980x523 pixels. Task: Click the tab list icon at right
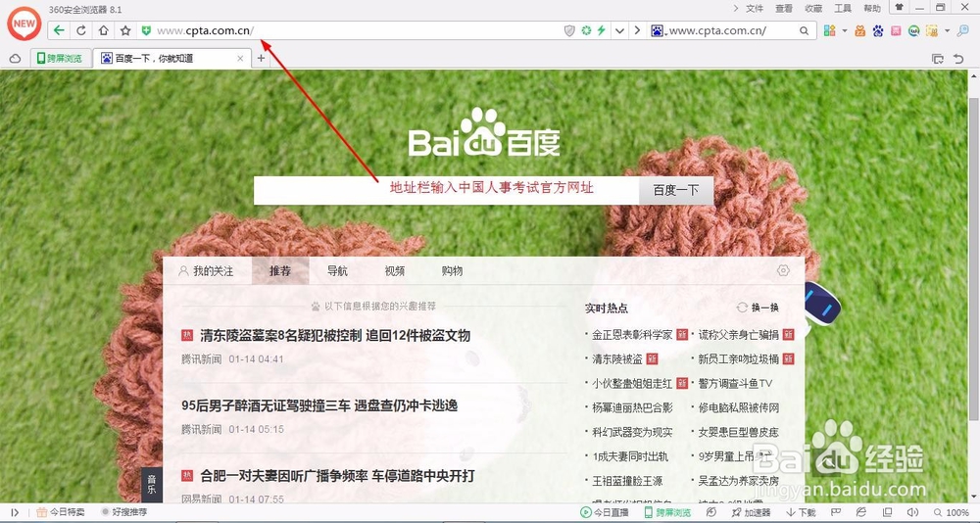click(938, 59)
